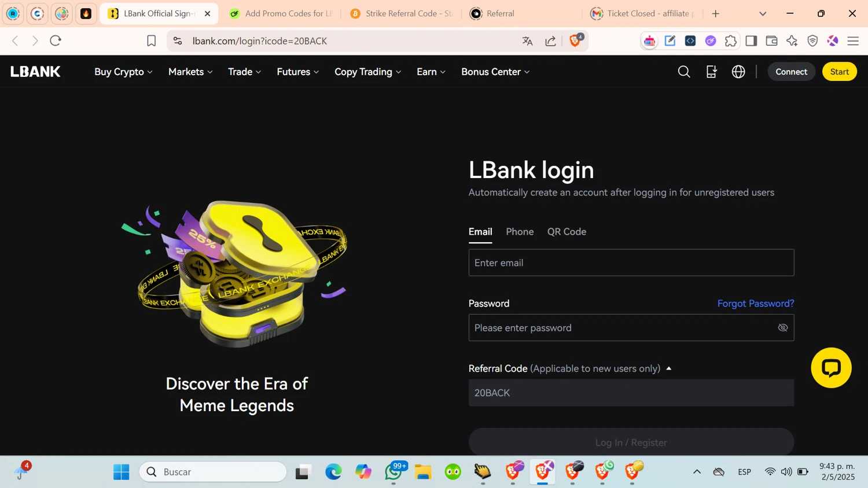This screenshot has width=868, height=488.
Task: Open the Brave Wallet icon
Action: (x=771, y=41)
